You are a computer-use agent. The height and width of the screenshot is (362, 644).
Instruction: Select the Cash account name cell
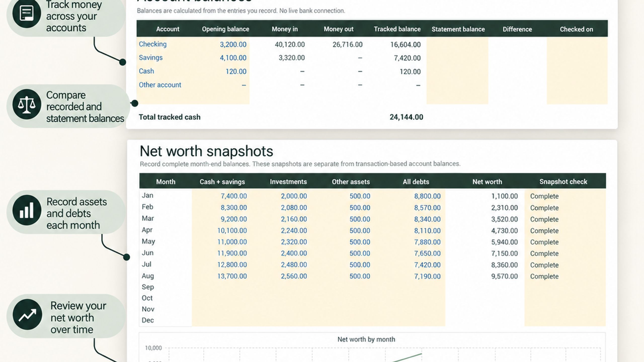click(146, 71)
